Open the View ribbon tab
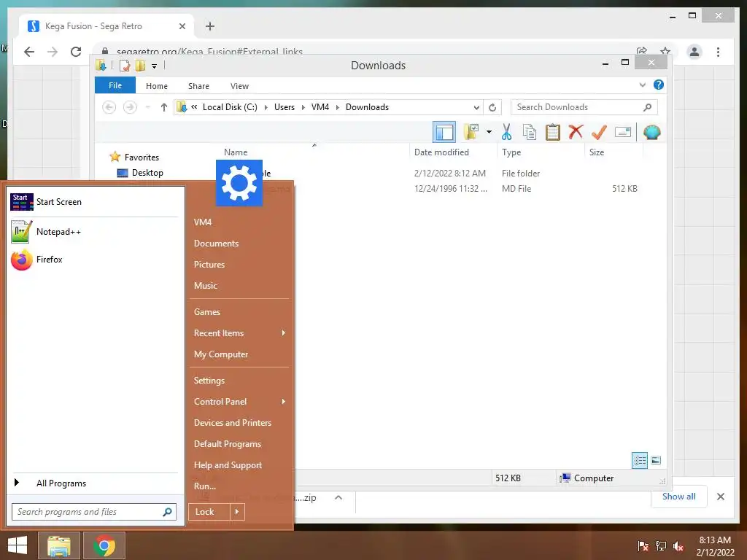The height and width of the screenshot is (560, 747). coord(239,86)
